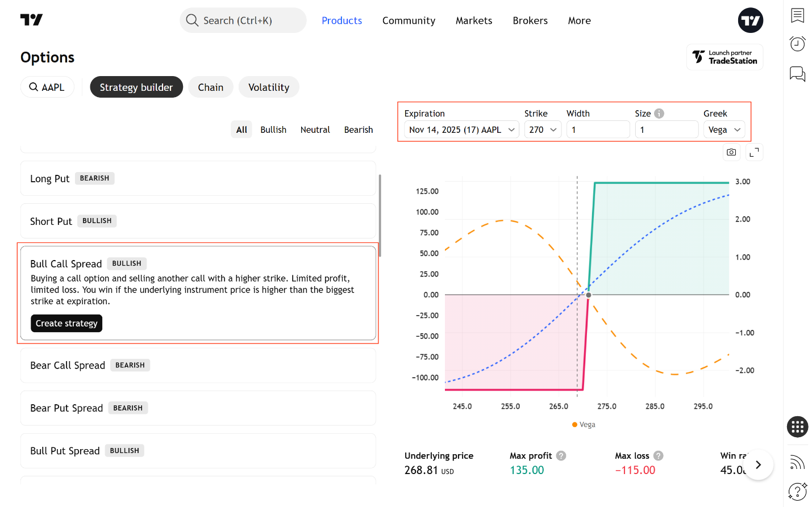Open the news feed broadcast icon
Viewport: 812px width, 507px height.
[797, 462]
